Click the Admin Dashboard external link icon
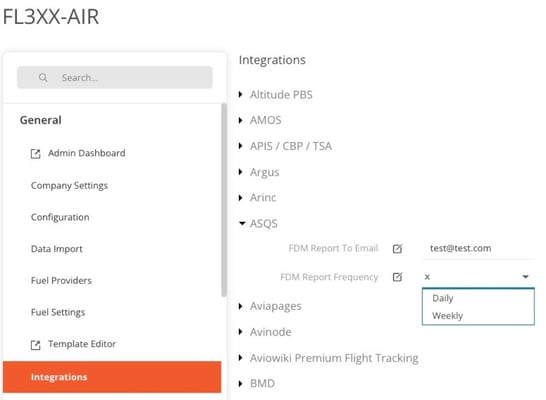 [x=36, y=154]
